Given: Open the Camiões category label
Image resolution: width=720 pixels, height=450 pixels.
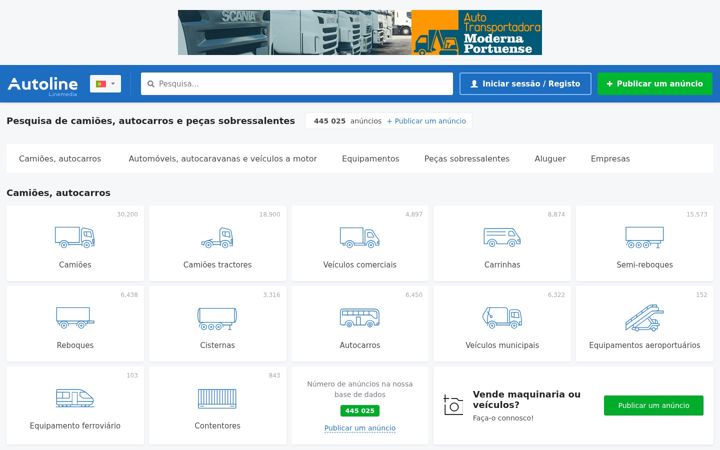Looking at the screenshot, I should point(75,265).
